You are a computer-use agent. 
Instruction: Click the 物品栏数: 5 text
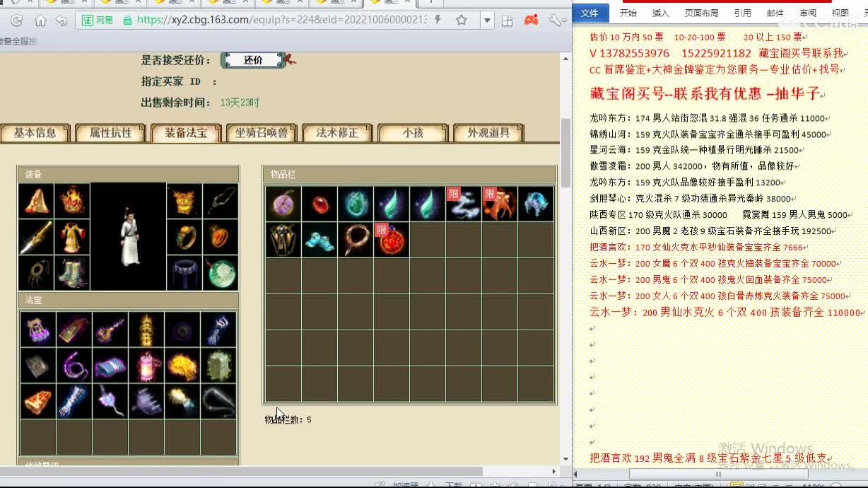[288, 419]
